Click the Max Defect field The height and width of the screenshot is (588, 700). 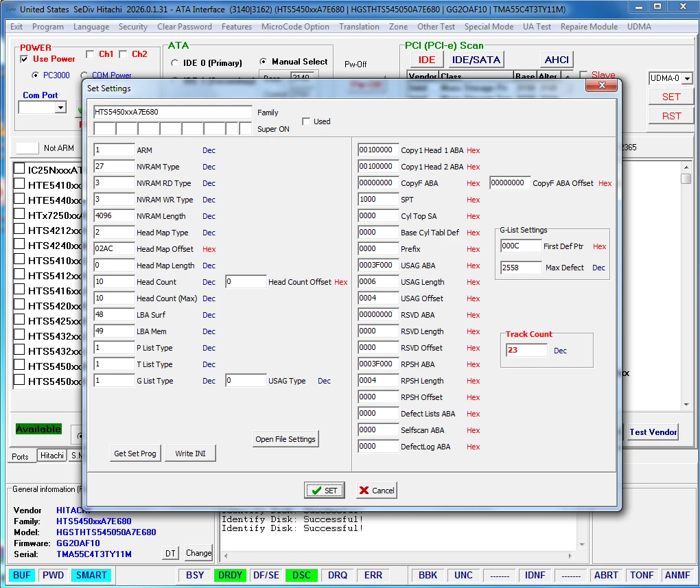coord(521,268)
